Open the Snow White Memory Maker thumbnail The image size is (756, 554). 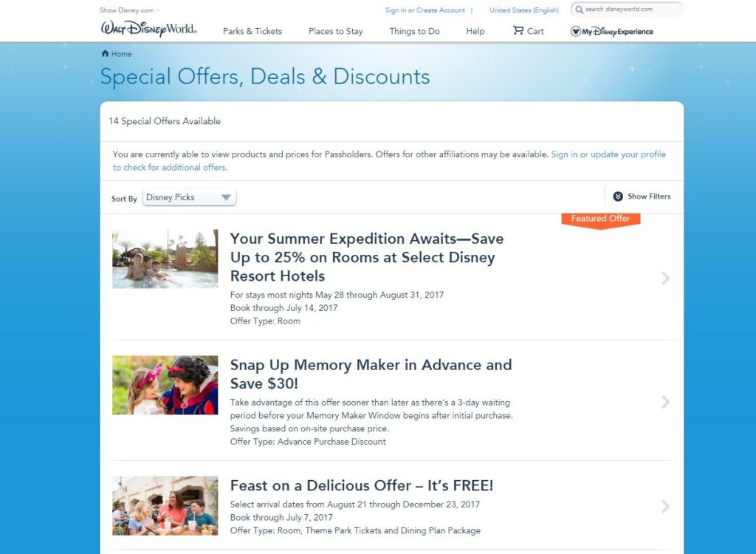point(165,385)
